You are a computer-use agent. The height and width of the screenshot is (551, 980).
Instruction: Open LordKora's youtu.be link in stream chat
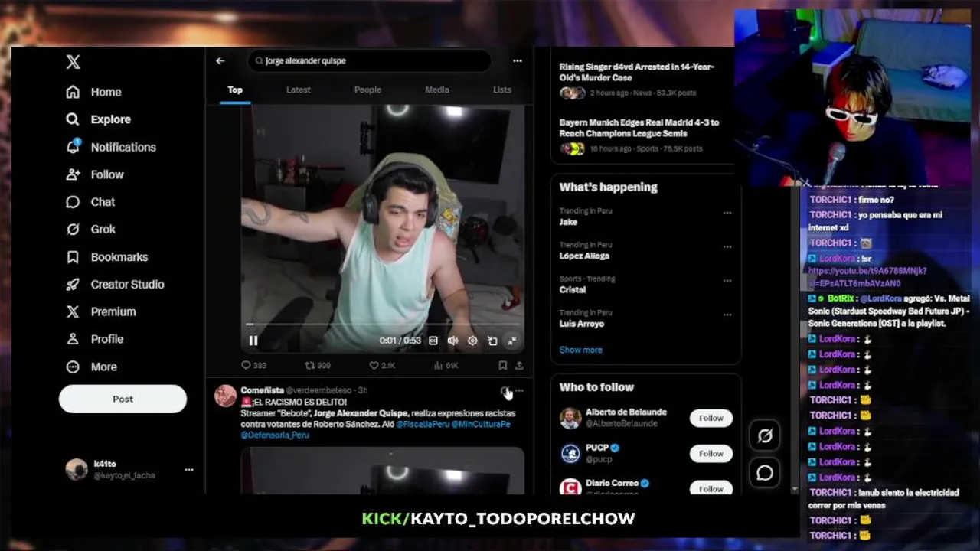(x=867, y=276)
